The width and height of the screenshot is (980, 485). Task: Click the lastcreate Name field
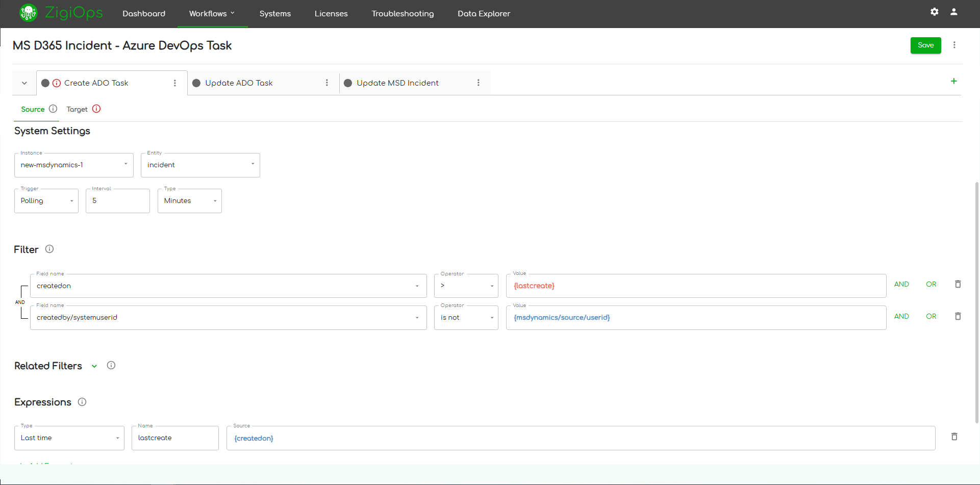pyautogui.click(x=175, y=438)
